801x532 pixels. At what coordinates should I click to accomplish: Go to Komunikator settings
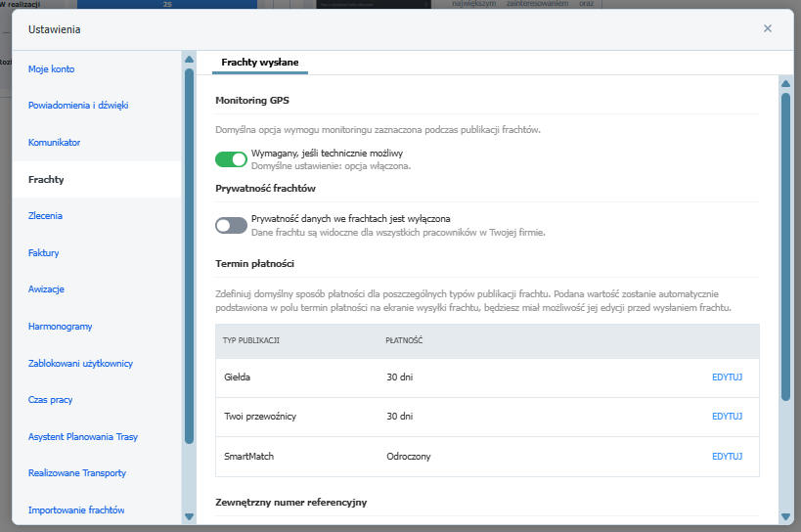(55, 143)
